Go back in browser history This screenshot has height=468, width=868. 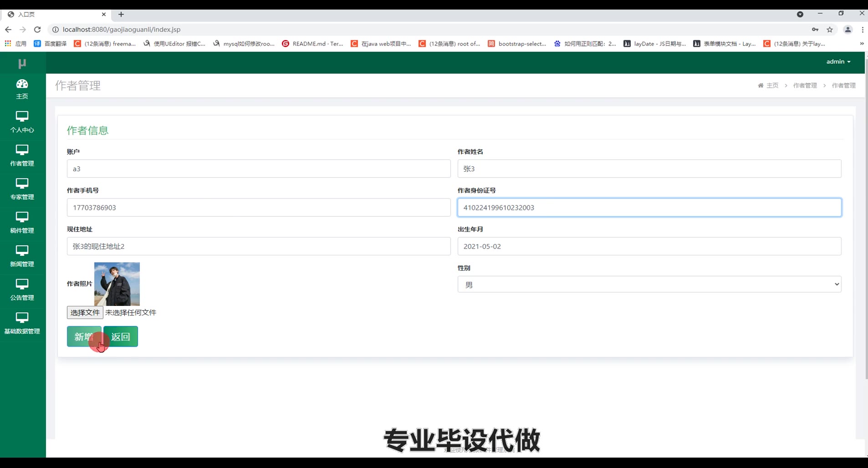pos(8,29)
